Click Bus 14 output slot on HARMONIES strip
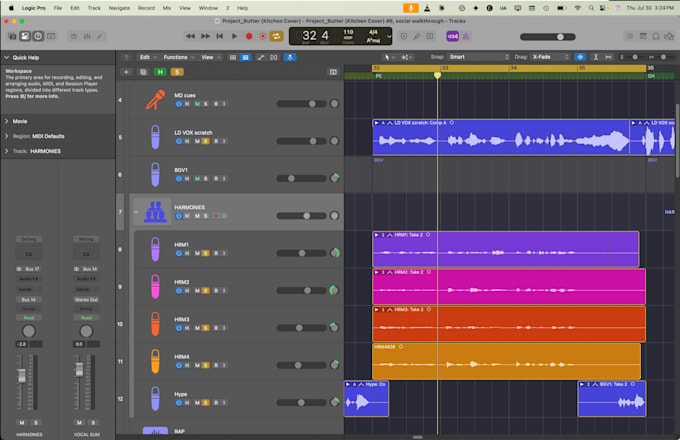 point(29,300)
